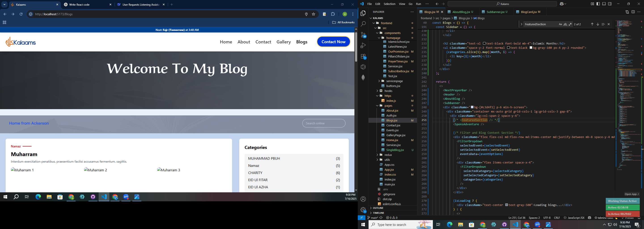
Task: Toggle Match Whole Word in find widget
Action: [x=565, y=24]
